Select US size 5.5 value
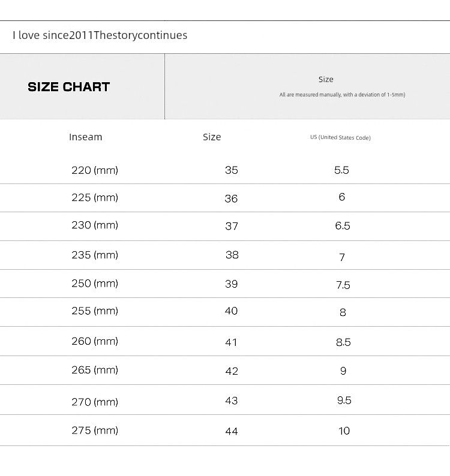 pos(341,170)
